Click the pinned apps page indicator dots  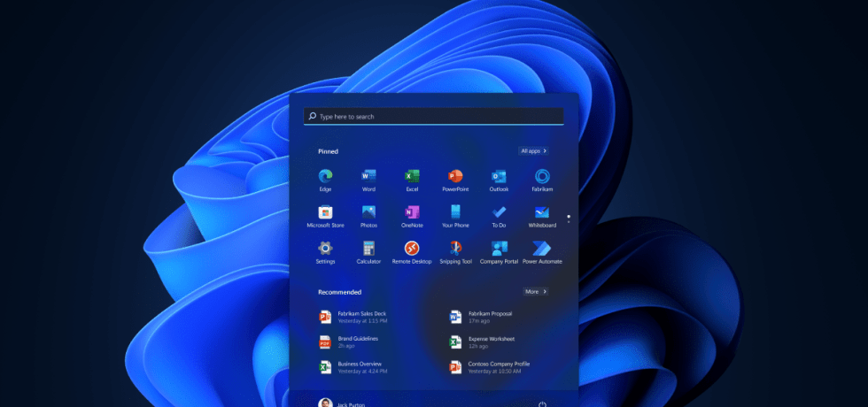(x=568, y=217)
